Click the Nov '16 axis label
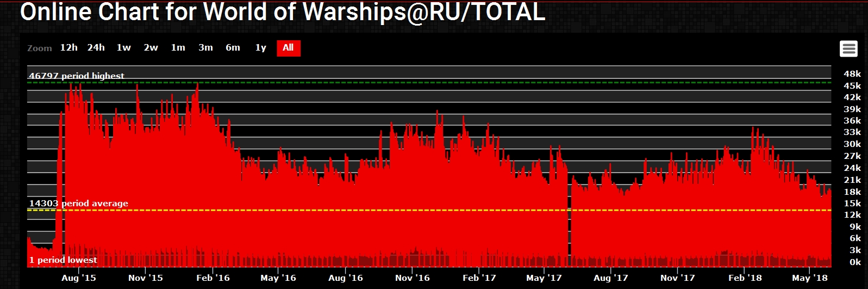 413,278
